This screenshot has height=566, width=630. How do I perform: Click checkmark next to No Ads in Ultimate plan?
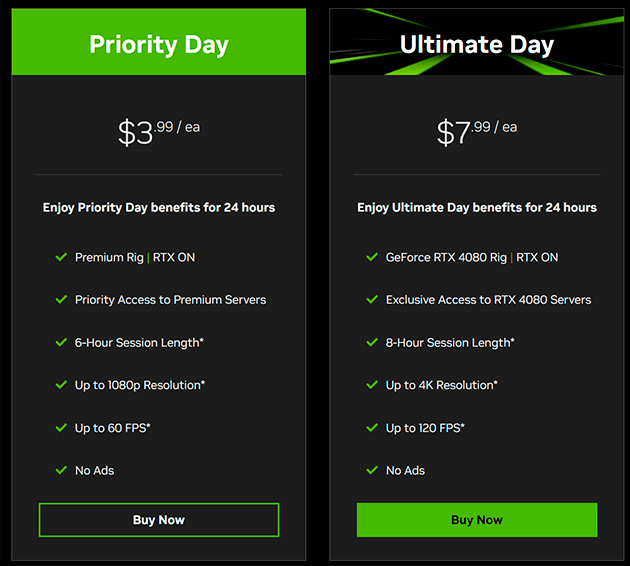pos(372,470)
